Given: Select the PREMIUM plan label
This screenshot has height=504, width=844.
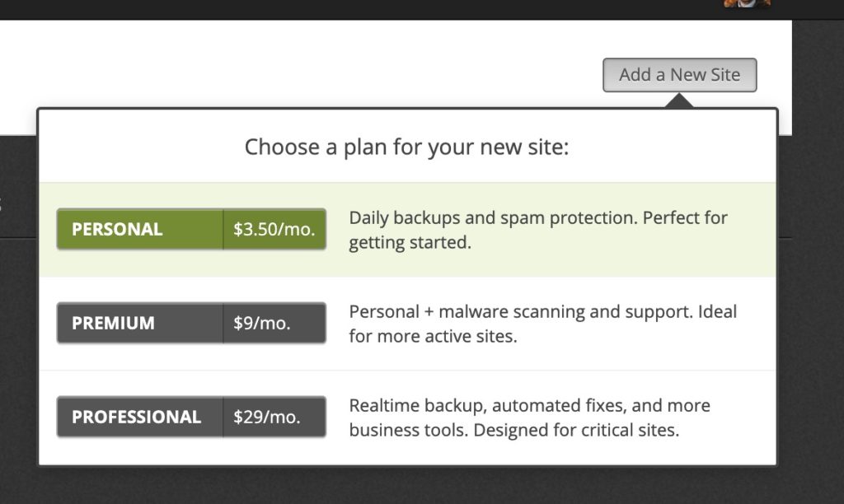Looking at the screenshot, I should pos(140,323).
